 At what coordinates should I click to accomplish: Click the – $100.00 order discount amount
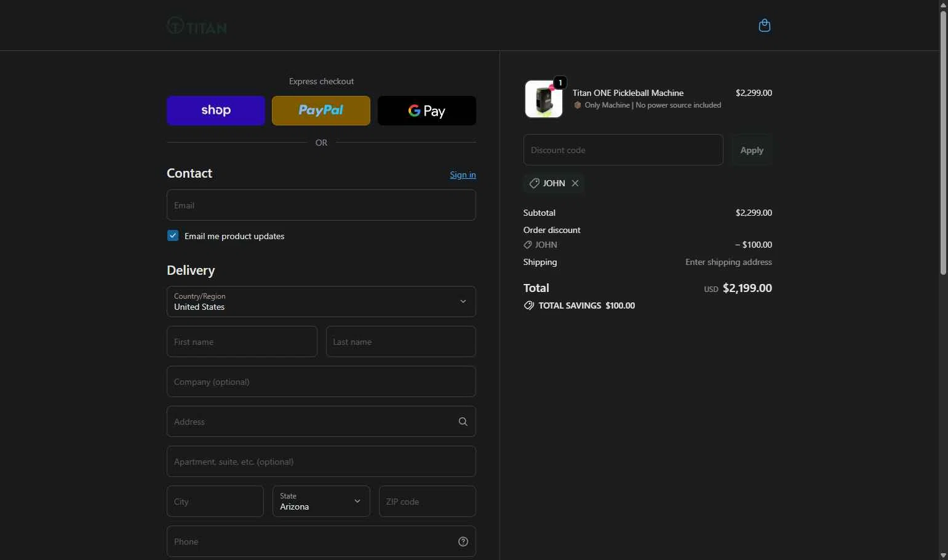click(754, 245)
